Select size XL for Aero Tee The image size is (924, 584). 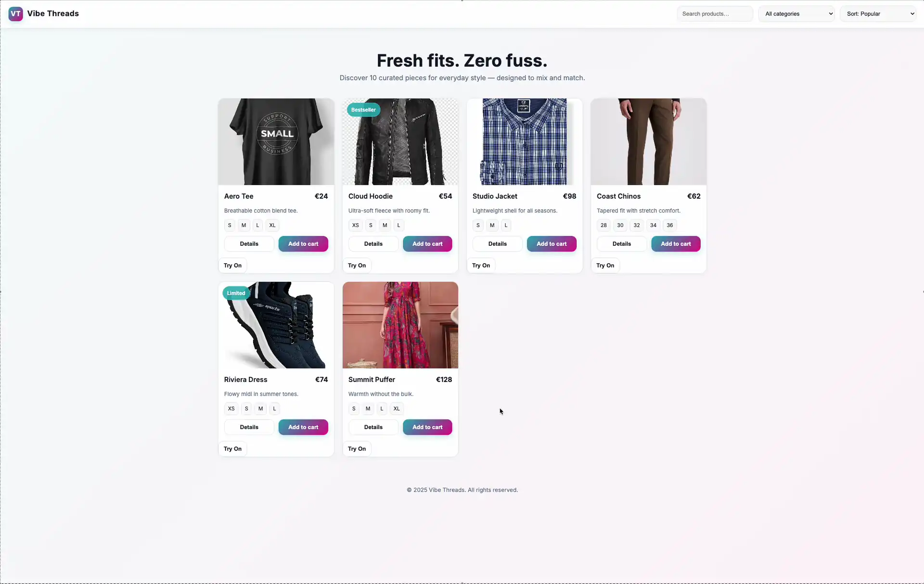pos(272,225)
